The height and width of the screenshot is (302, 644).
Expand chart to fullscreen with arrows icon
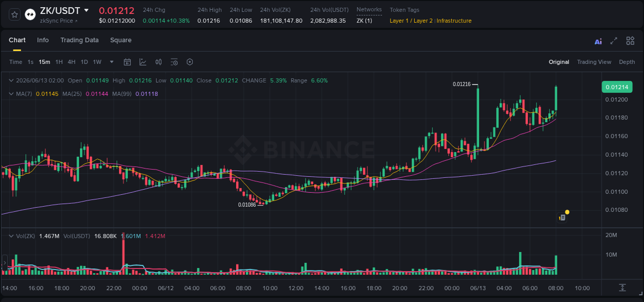(x=614, y=41)
